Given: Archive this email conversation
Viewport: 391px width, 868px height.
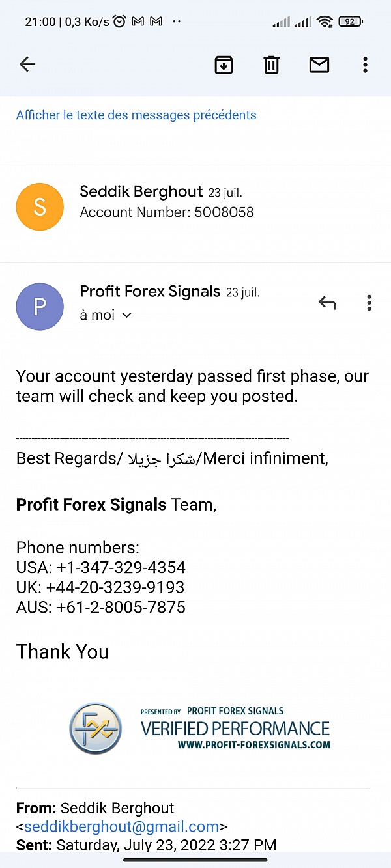Looking at the screenshot, I should (224, 64).
